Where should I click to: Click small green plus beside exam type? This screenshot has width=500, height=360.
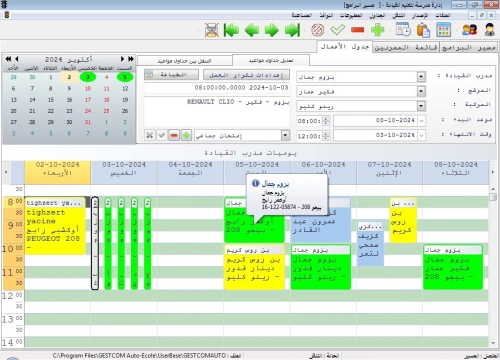186,135
